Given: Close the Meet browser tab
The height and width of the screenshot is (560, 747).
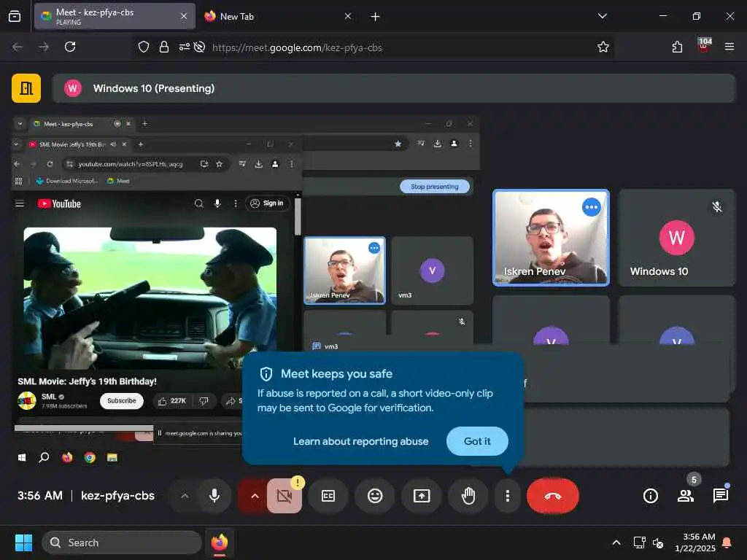Looking at the screenshot, I should pyautogui.click(x=184, y=16).
